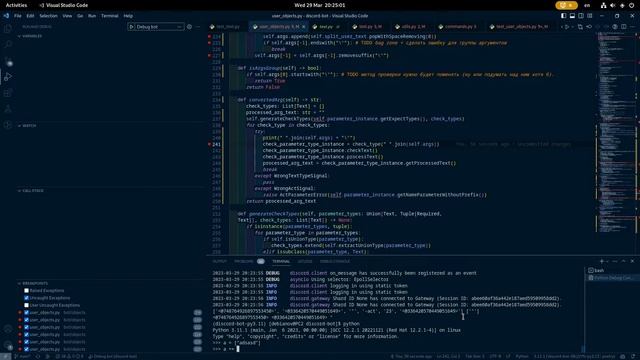Disable the last visible user_objects.py breakpoint checkbox
This screenshot has height=360, width=640.
(27, 349)
